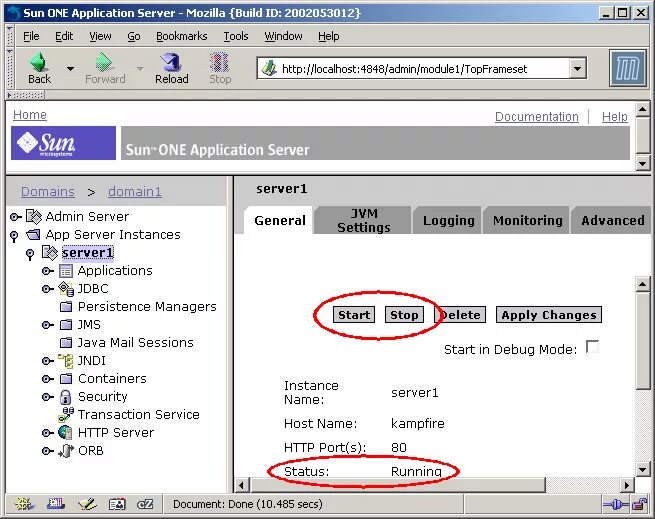Click the JNDI tree icon
655x519 pixels.
click(66, 361)
